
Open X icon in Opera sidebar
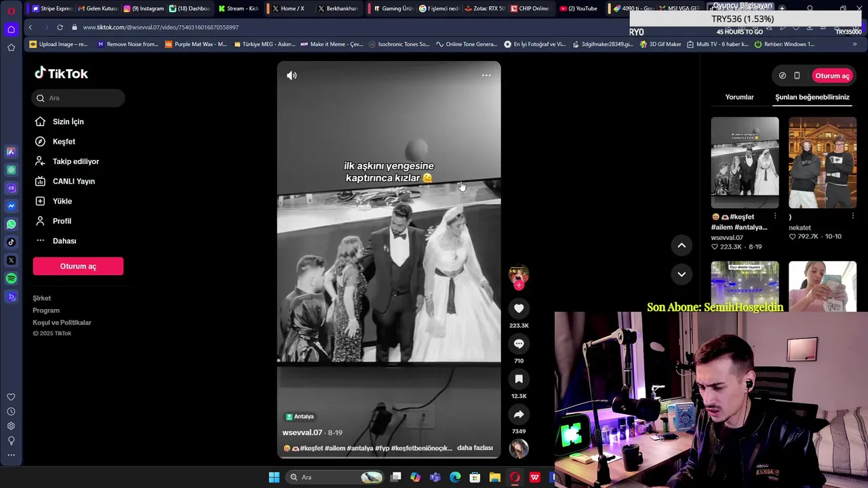11,260
